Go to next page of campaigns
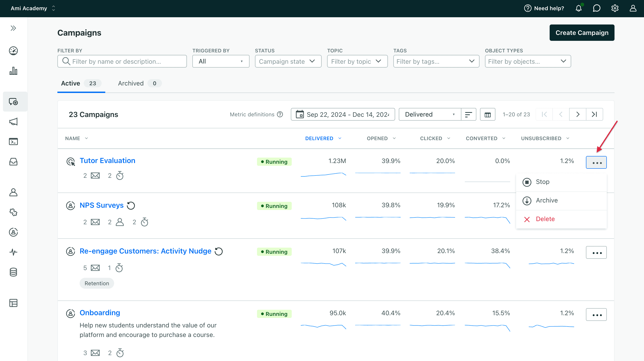Viewport: 644px width, 361px height. [578, 115]
